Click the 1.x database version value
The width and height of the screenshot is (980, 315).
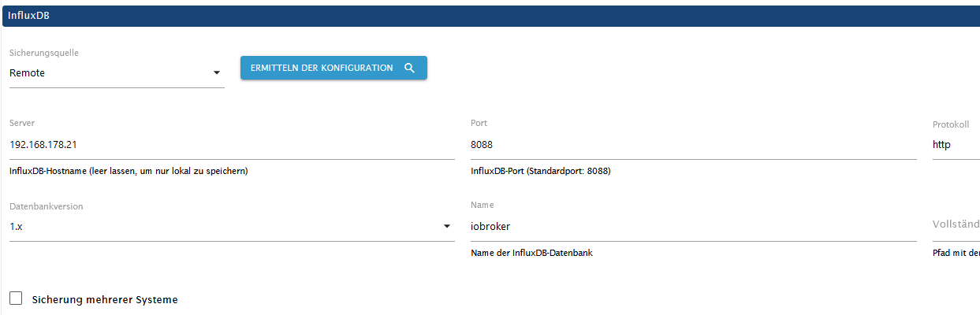click(17, 227)
